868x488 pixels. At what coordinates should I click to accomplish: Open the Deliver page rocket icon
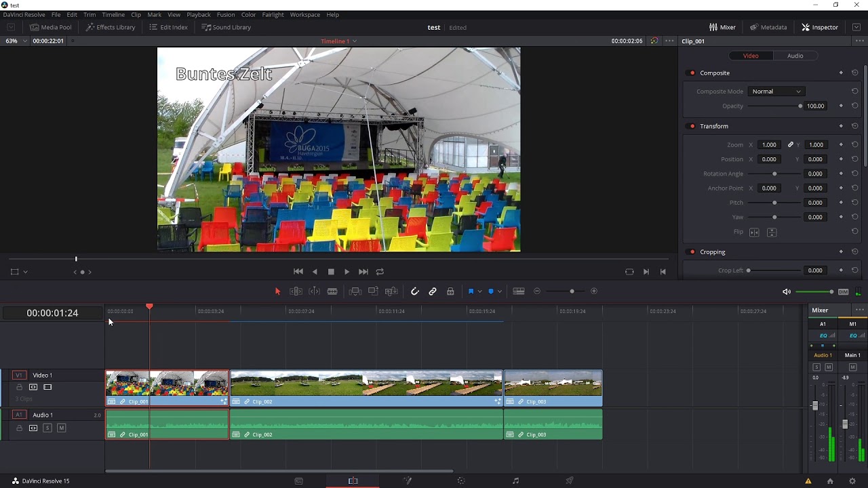570,481
